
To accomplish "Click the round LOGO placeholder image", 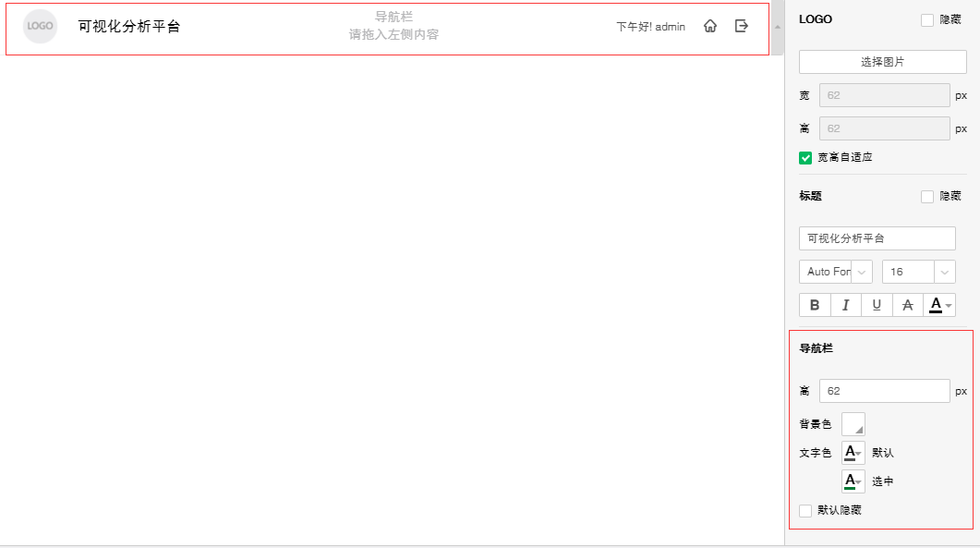I will point(41,26).
